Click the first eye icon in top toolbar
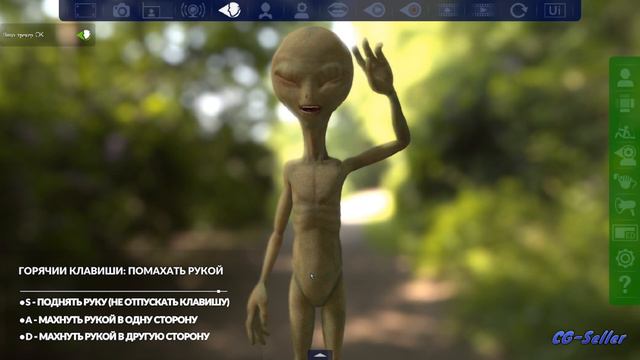This screenshot has width=640, height=360. [x=374, y=10]
